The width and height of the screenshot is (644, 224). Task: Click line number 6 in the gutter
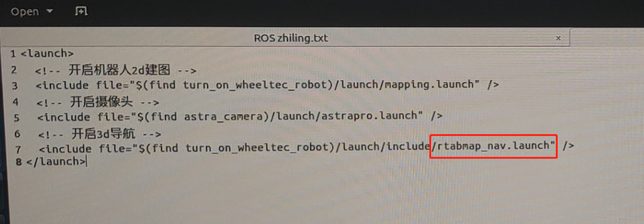point(17,134)
